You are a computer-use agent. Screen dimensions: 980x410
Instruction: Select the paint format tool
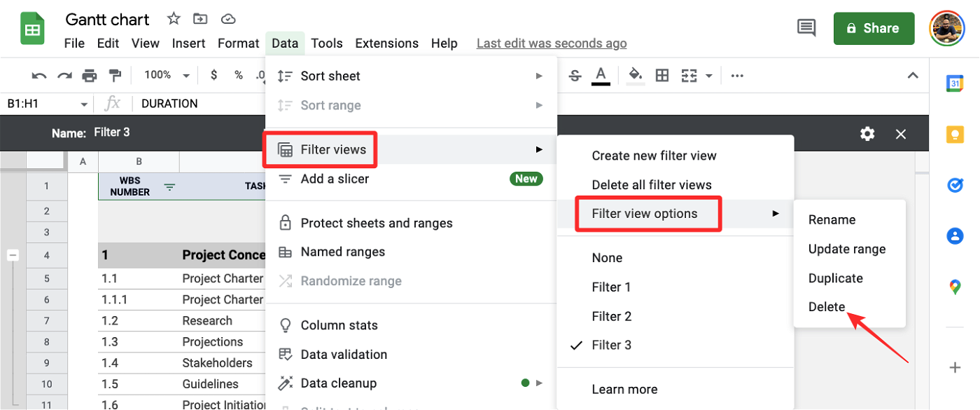(x=115, y=75)
